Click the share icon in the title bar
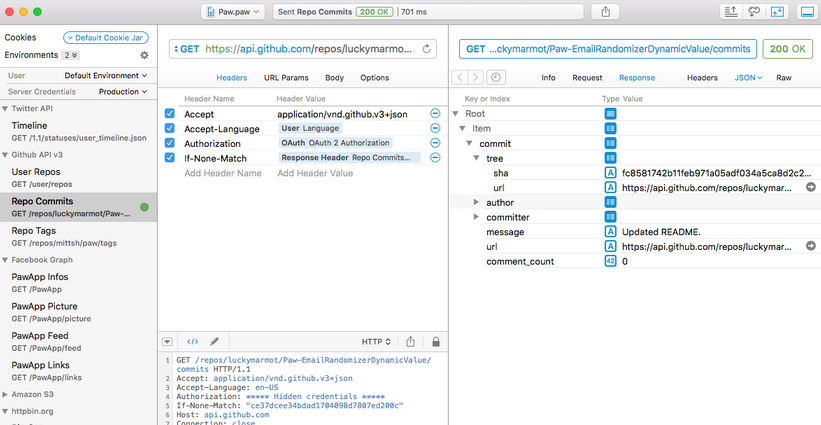 tap(605, 12)
